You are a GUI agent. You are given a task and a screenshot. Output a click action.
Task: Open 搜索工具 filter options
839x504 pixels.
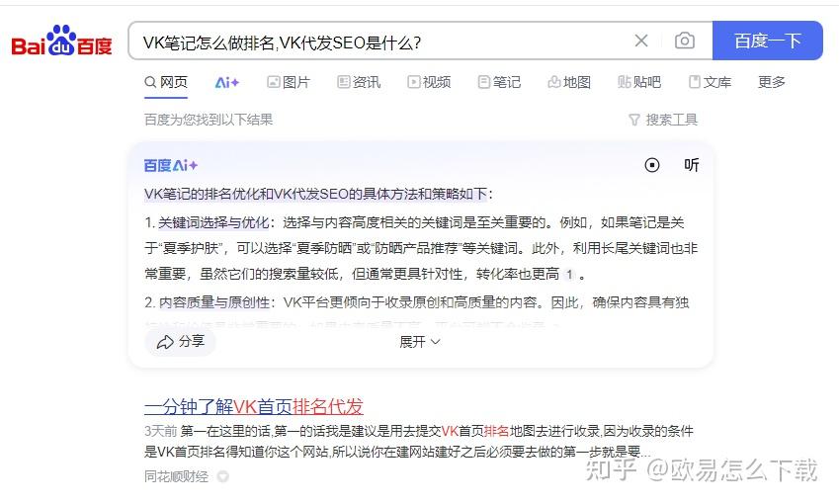663,120
